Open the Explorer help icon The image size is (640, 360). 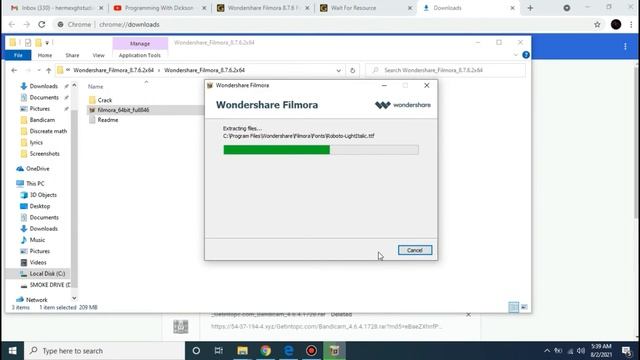526,55
